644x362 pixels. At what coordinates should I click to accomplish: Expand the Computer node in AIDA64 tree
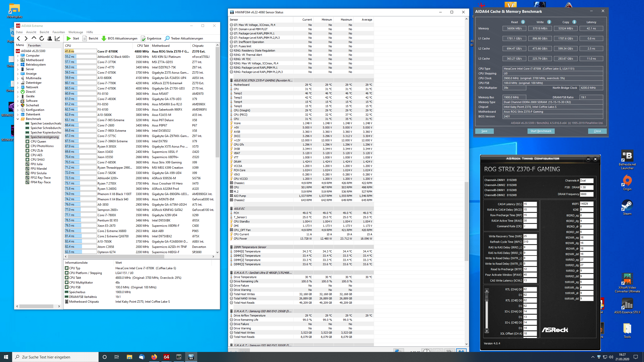tap(18, 56)
